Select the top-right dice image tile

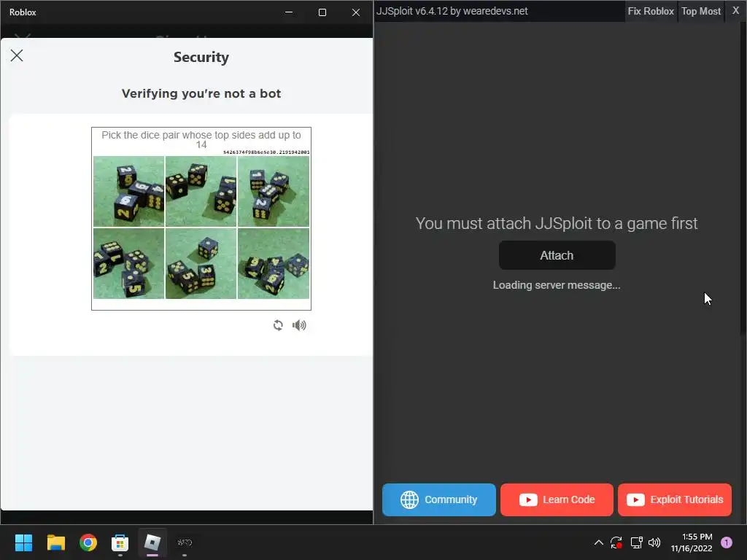(x=274, y=192)
